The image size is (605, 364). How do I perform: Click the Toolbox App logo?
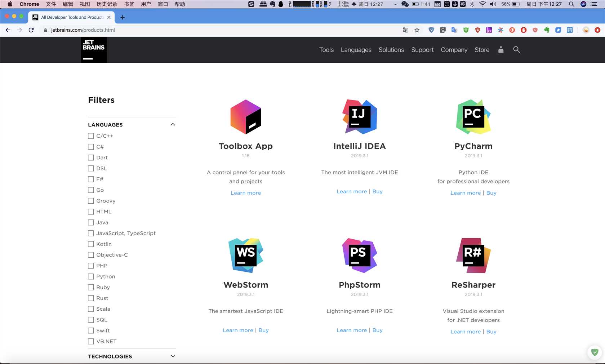(x=246, y=117)
